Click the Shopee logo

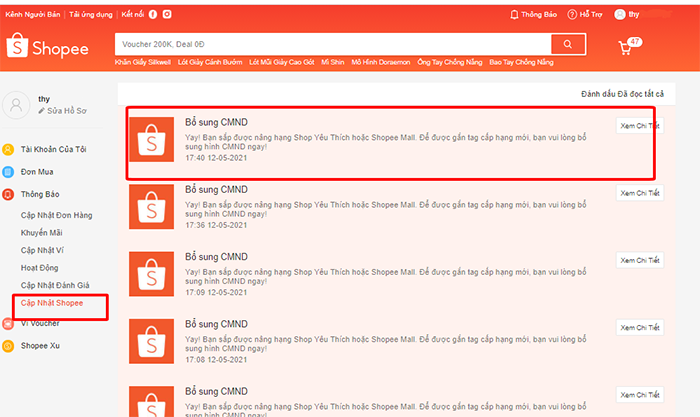[47, 46]
